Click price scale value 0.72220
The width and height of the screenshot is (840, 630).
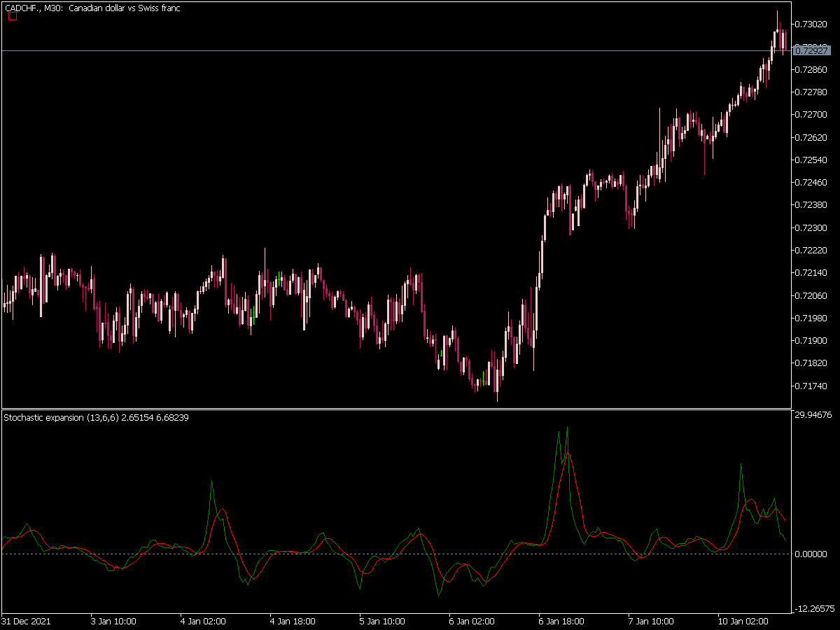pos(812,250)
